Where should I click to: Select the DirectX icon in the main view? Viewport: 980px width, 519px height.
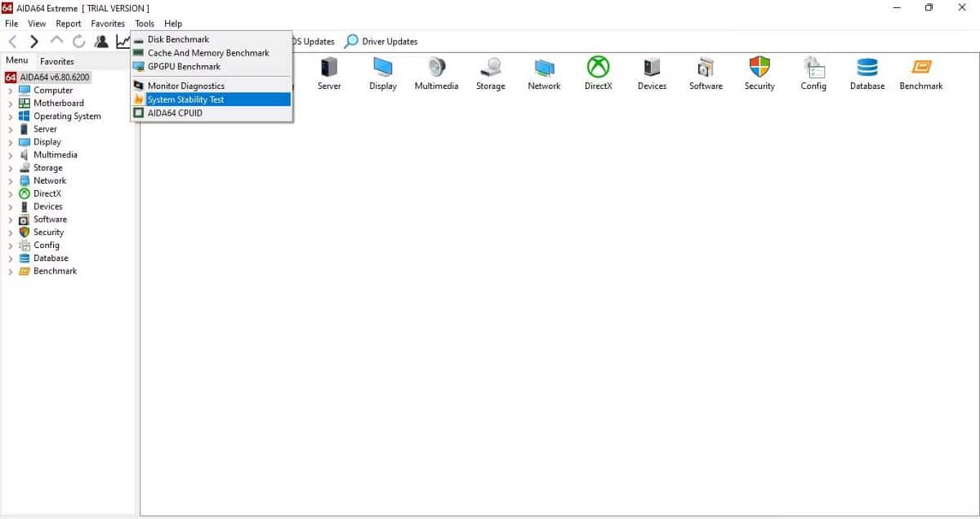click(598, 73)
